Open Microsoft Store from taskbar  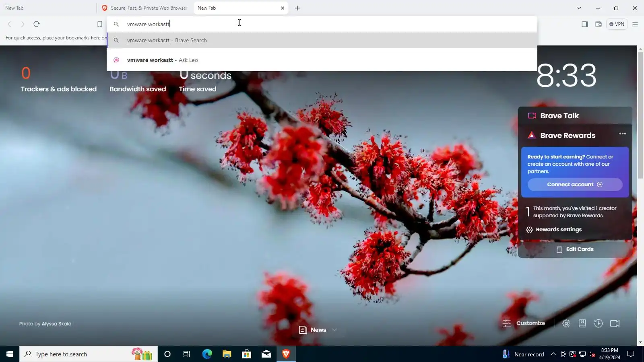(x=246, y=354)
